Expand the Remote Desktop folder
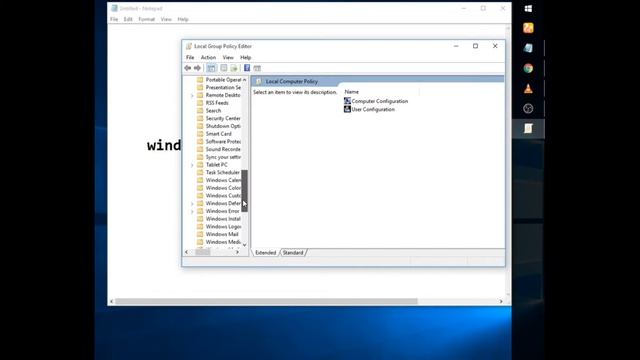 click(192, 96)
